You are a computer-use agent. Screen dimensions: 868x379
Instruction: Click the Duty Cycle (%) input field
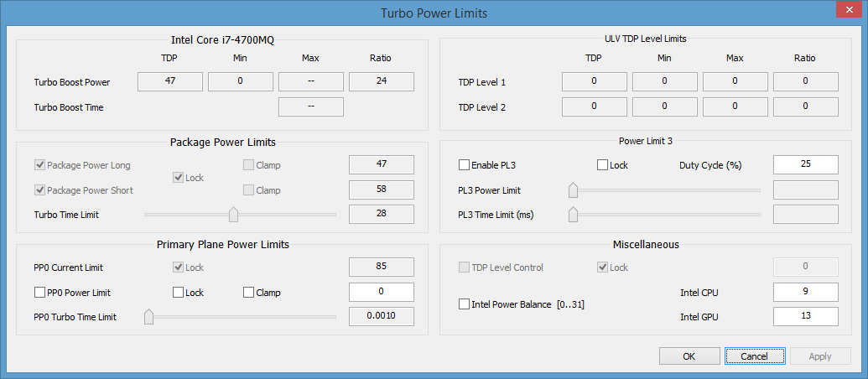(805, 165)
